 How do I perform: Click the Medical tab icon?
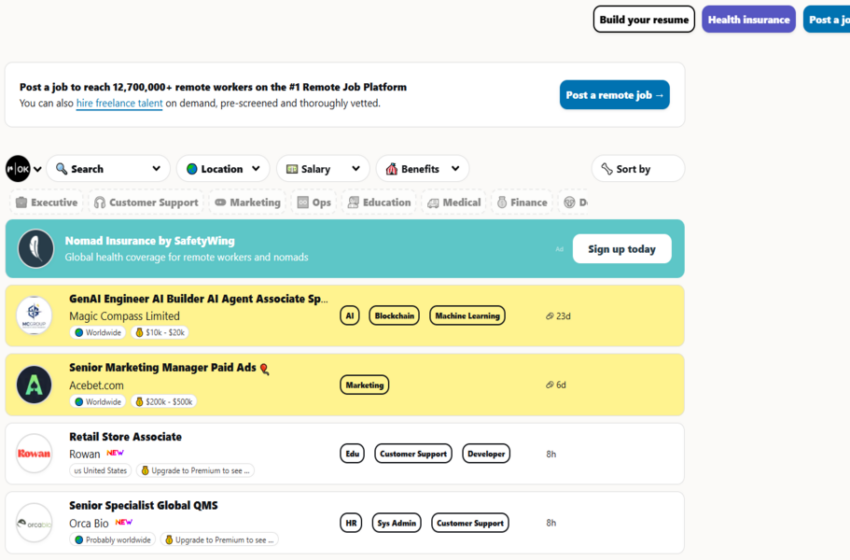433,203
